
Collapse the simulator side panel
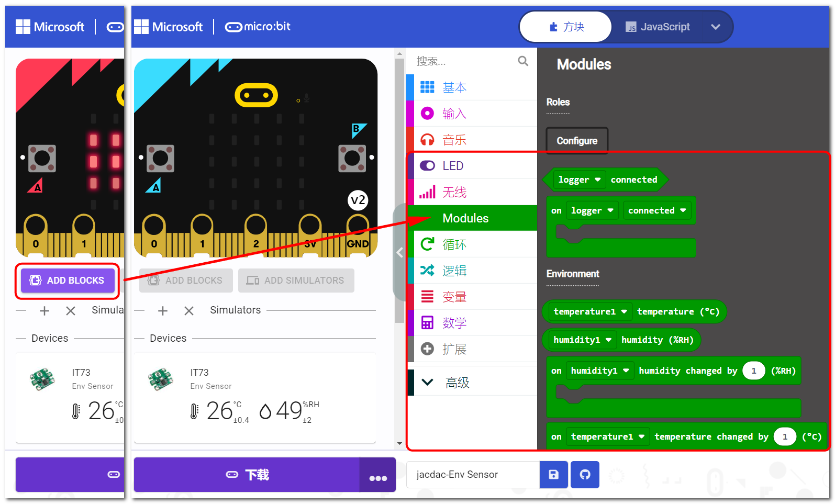pos(399,253)
